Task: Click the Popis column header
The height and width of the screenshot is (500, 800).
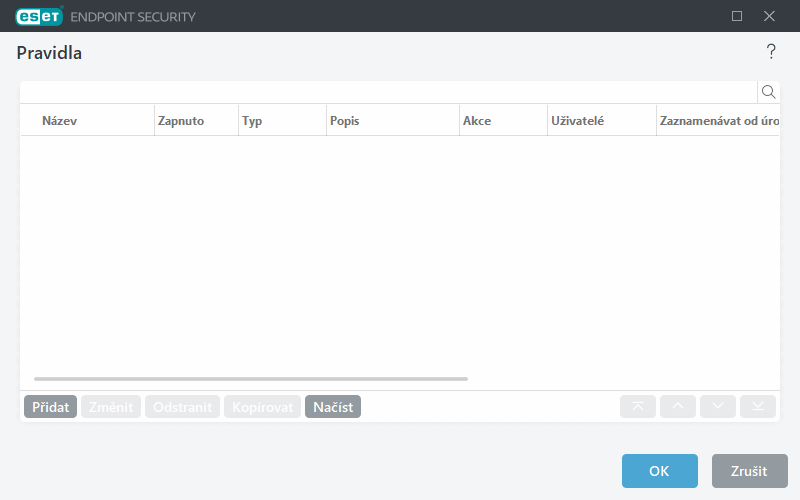Action: [345, 120]
